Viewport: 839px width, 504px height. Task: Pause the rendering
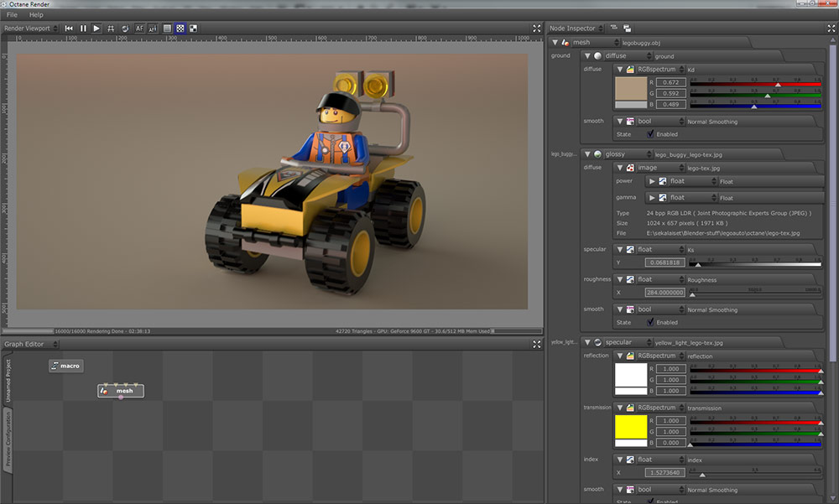point(83,29)
